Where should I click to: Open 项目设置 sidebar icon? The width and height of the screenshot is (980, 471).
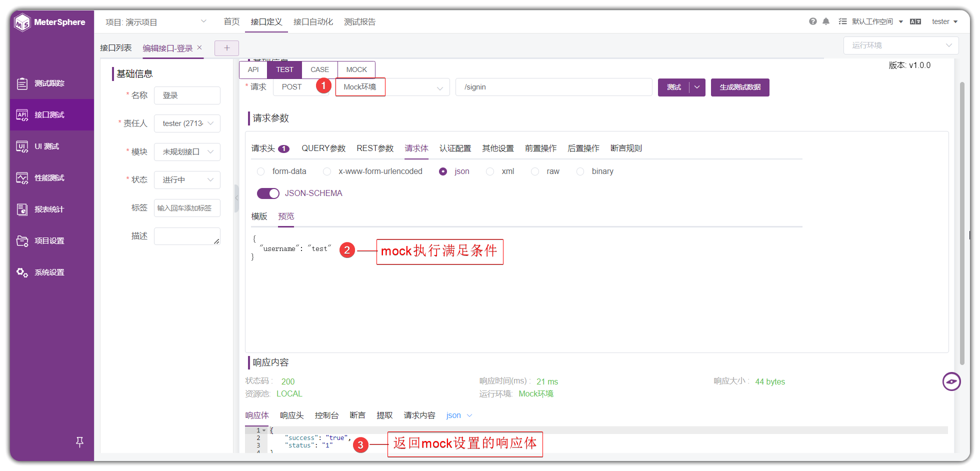22,241
